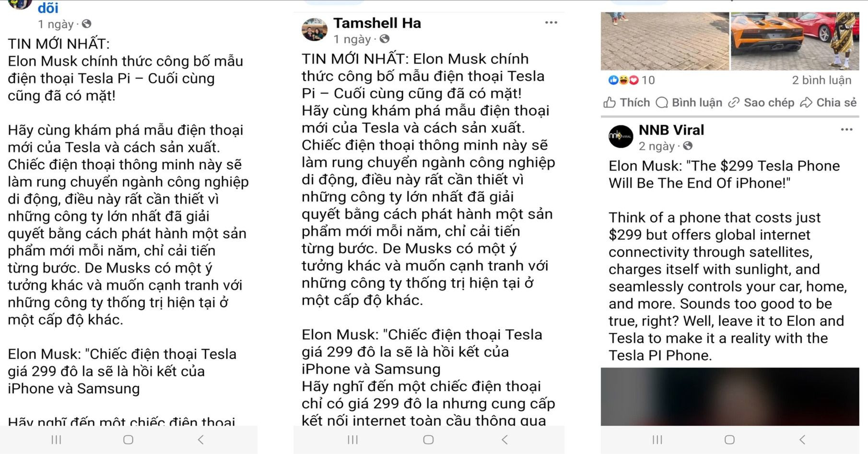Tap Tamshell Ha profile picture
This screenshot has width=868, height=454.
pos(314,30)
